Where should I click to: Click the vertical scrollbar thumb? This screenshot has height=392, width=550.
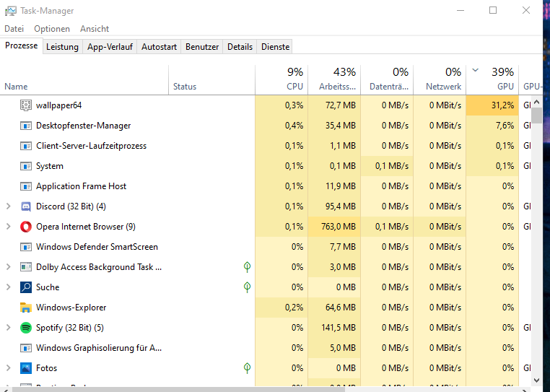(536, 116)
